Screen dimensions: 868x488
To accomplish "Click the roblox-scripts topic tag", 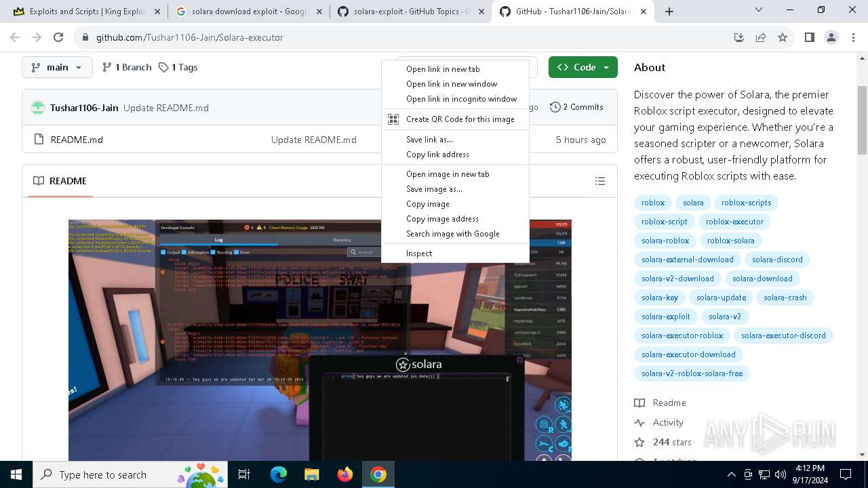I will [x=746, y=203].
